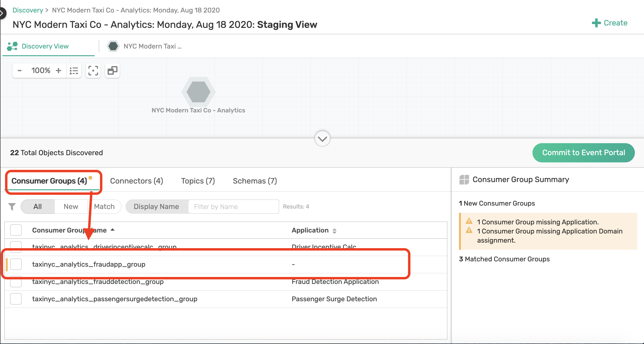The width and height of the screenshot is (644, 344).
Task: Click the Match filter button
Action: point(104,207)
